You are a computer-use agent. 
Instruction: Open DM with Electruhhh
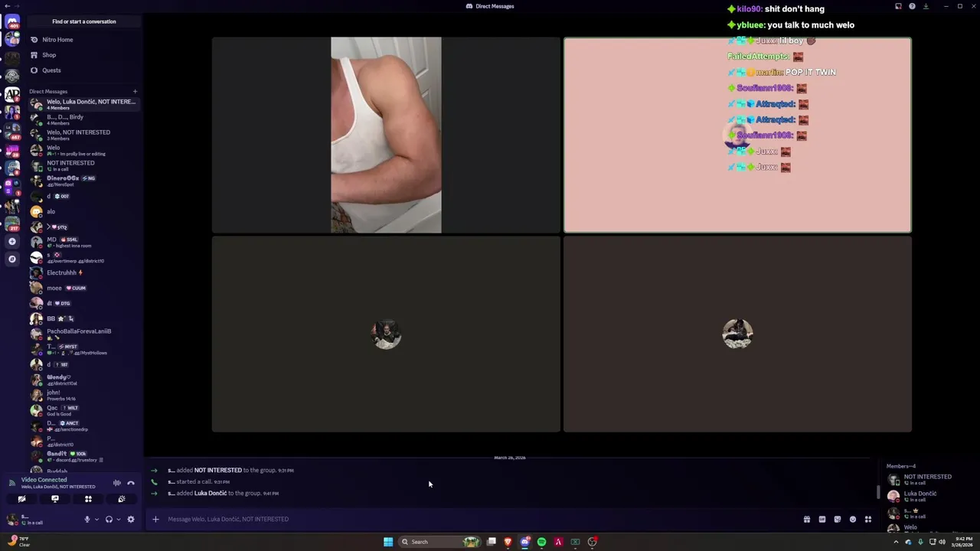(x=84, y=272)
